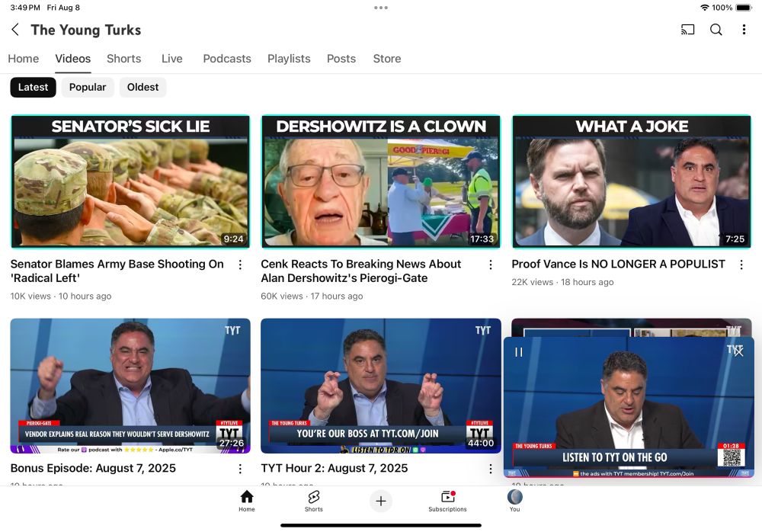Select the Videos tab
Viewport: 762px width, 532px height.
[x=73, y=59]
